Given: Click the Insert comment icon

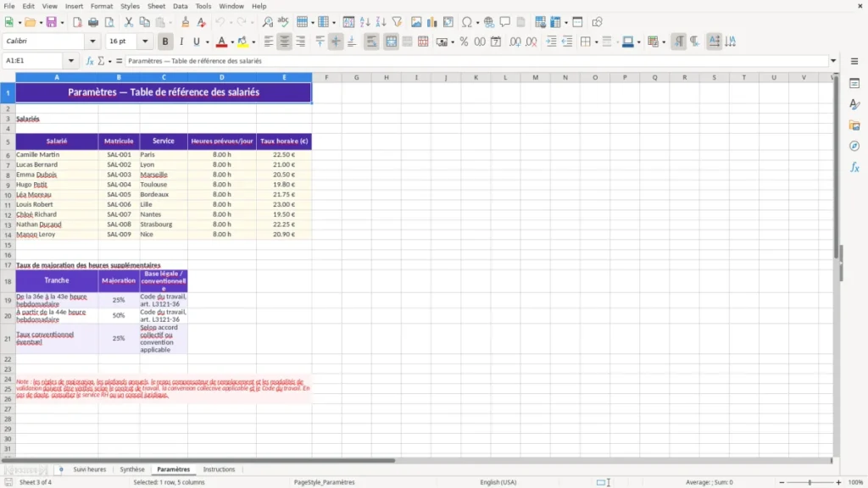Looking at the screenshot, I should 505,22.
